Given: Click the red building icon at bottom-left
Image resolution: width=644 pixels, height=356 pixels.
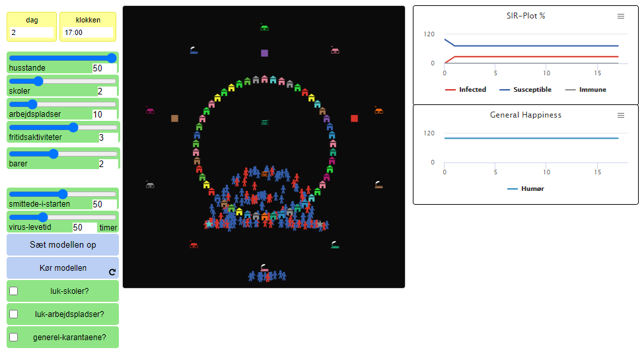Looking at the screenshot, I should 194,245.
